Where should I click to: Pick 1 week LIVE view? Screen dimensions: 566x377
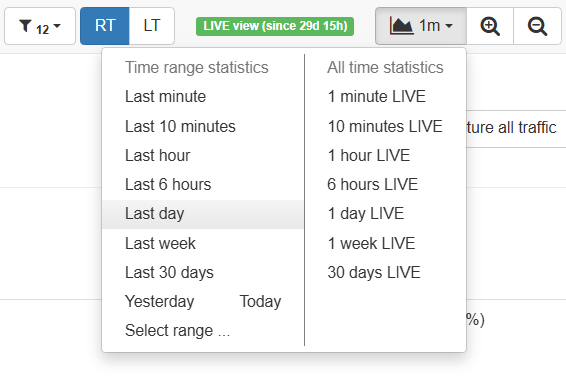click(x=371, y=243)
